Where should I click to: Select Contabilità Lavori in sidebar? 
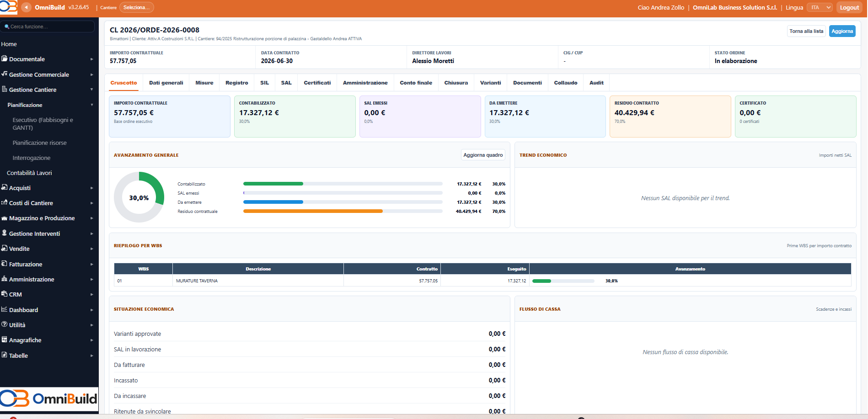[29, 173]
